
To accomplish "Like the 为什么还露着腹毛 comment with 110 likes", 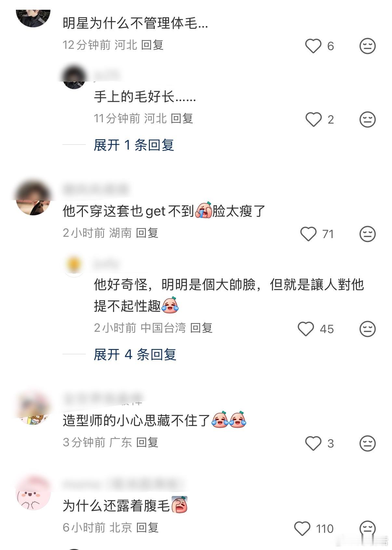I will click(x=302, y=529).
